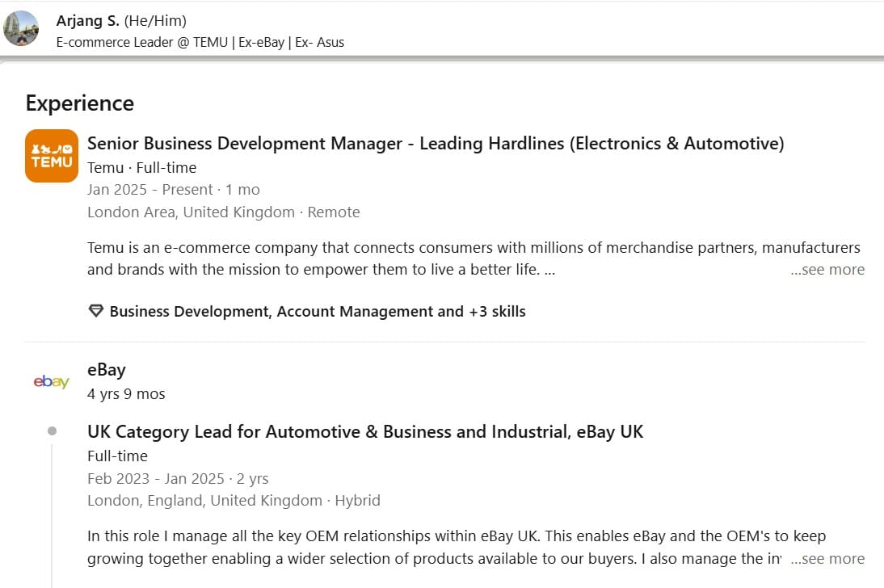Screen dimensions: 884x588
Task: Click the diamond skills icon
Action: pyautogui.click(x=96, y=312)
